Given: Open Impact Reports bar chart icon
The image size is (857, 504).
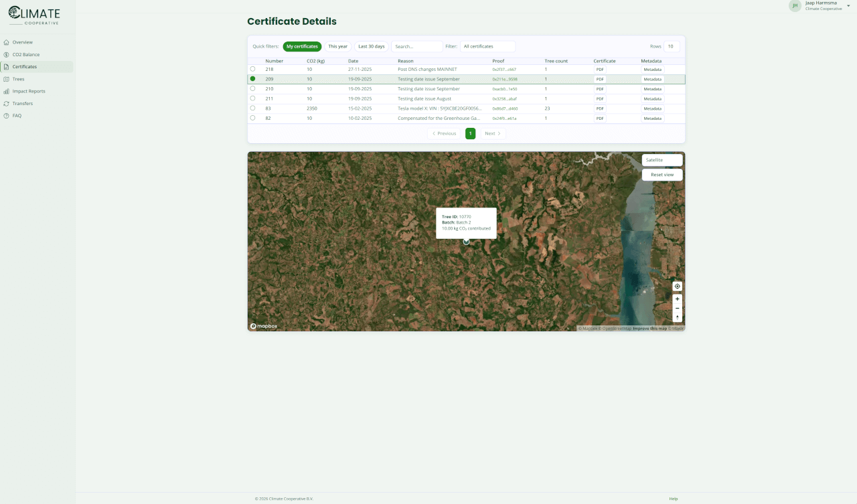Looking at the screenshot, I should (7, 91).
